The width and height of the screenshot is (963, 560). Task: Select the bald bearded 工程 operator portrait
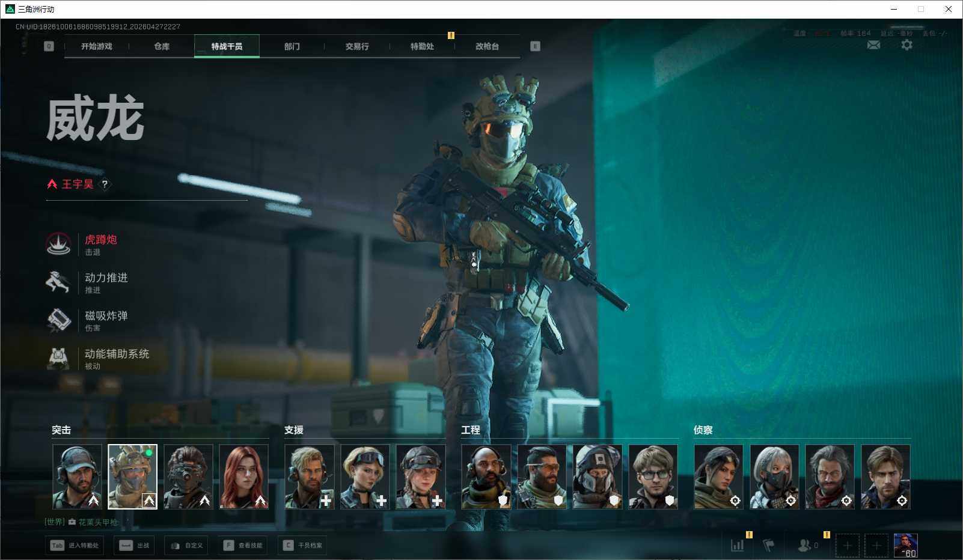click(x=486, y=476)
